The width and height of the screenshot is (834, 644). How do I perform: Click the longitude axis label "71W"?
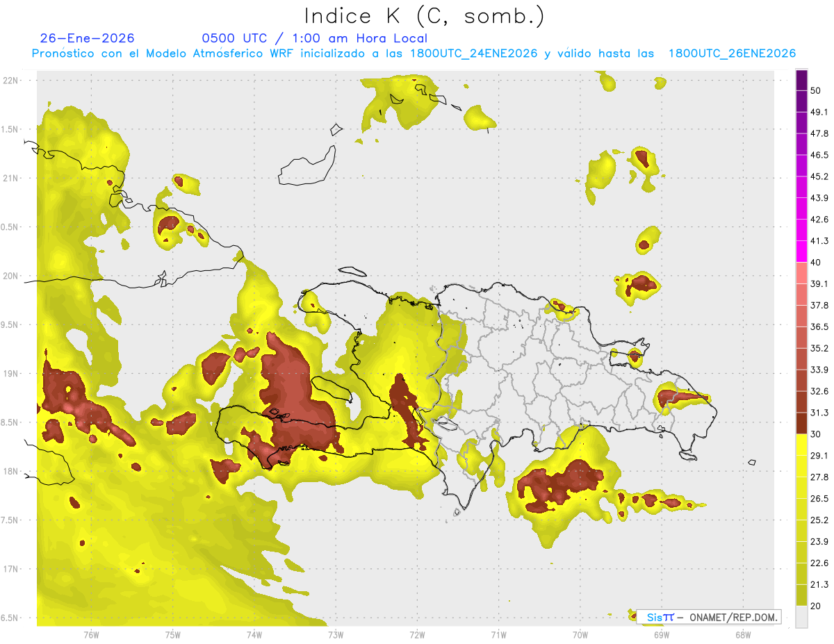498,634
